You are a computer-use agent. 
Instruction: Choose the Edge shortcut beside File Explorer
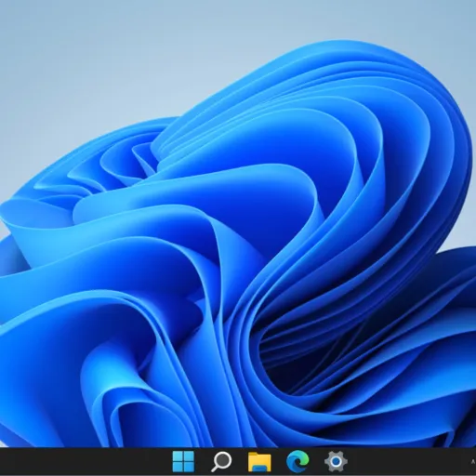(297, 461)
